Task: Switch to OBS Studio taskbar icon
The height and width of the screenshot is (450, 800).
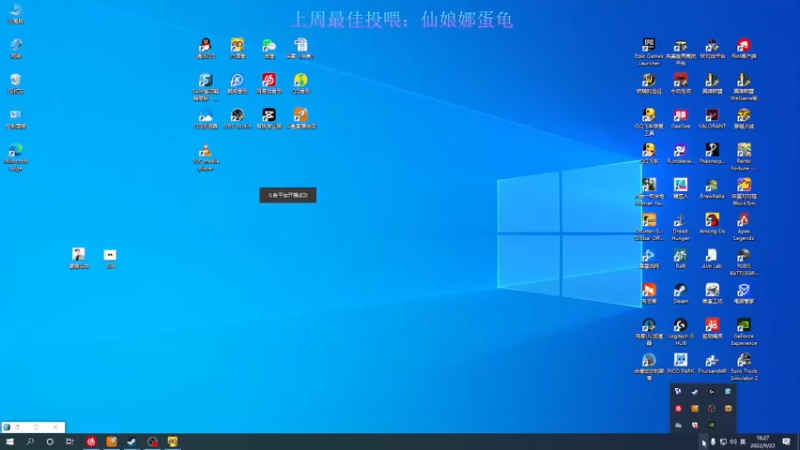Action: pyautogui.click(x=152, y=442)
